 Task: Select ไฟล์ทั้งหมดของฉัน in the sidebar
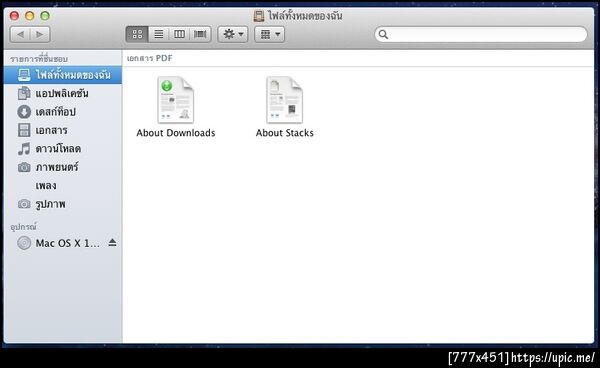pos(63,75)
